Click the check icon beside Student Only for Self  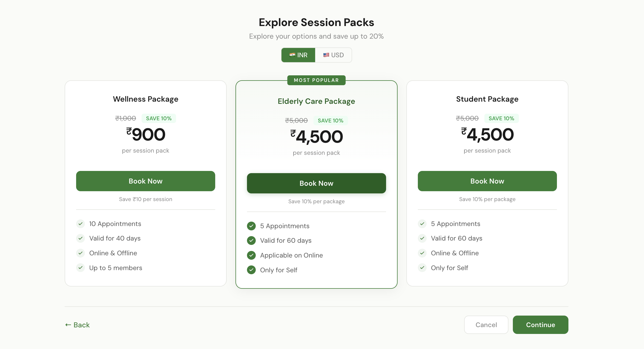pos(422,268)
